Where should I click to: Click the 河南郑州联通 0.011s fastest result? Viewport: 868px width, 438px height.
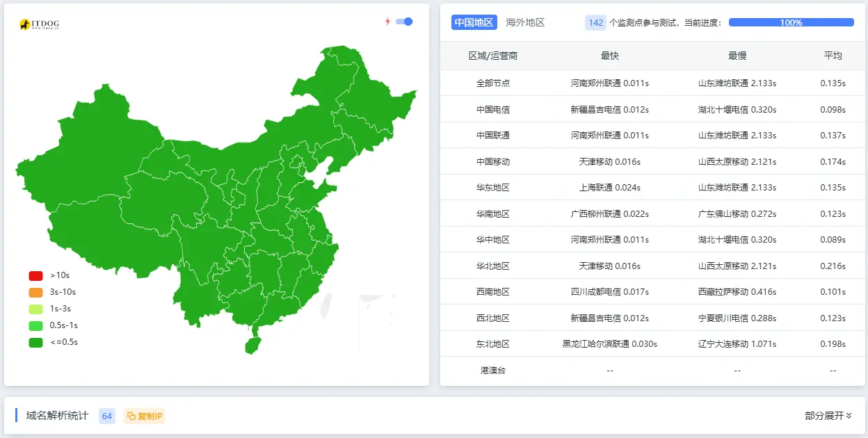(609, 83)
